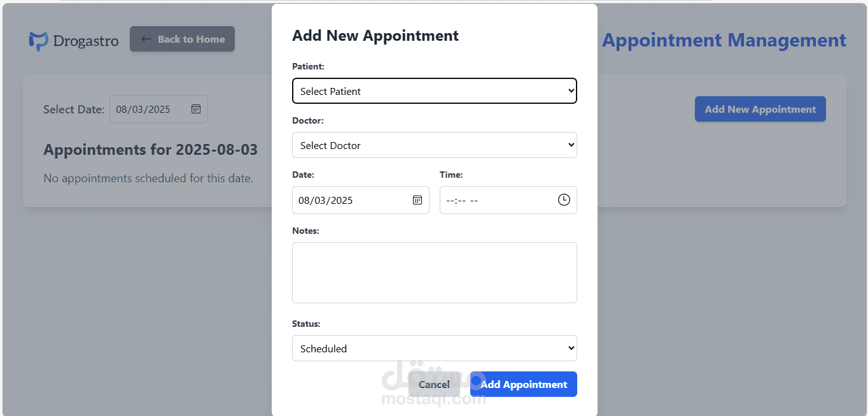The image size is (868, 416).
Task: Click the Appointment Management heading
Action: click(724, 40)
